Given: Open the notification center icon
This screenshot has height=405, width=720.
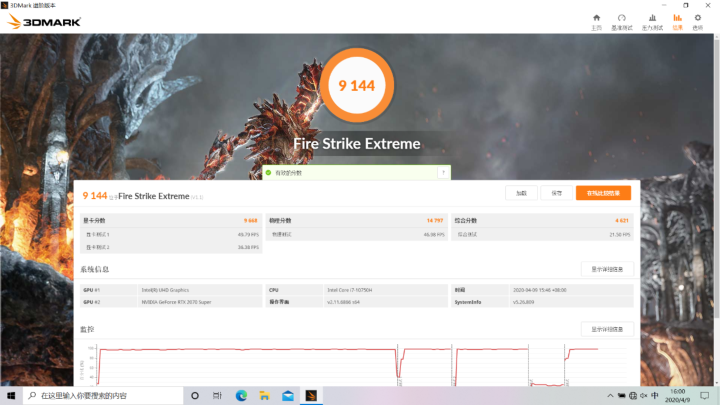Looking at the screenshot, I should point(705,395).
